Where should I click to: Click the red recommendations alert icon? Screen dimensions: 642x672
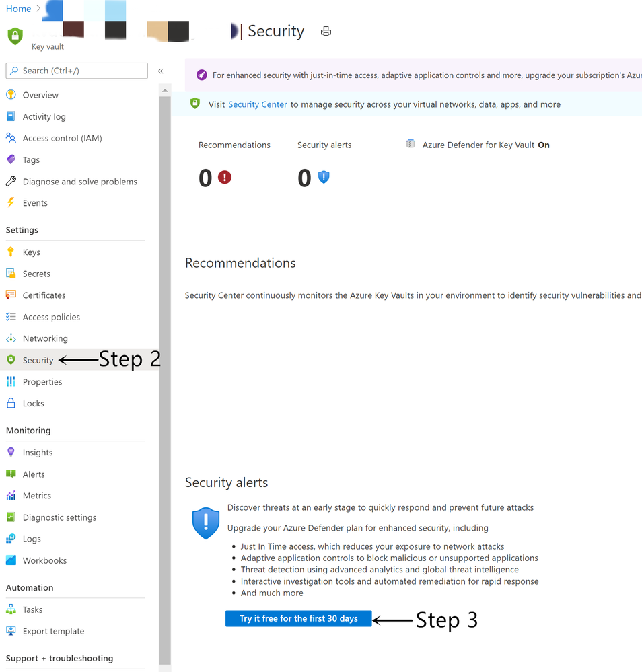[225, 177]
